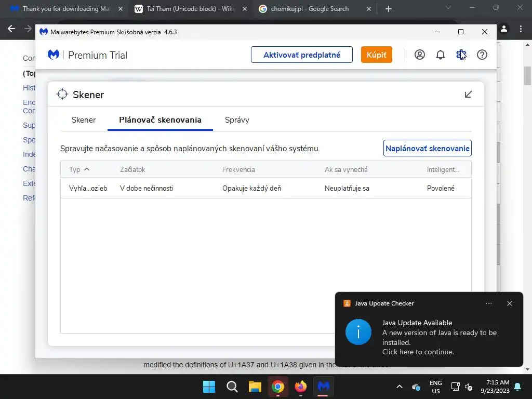
Task: Open ENG US language switcher
Action: [x=436, y=387]
